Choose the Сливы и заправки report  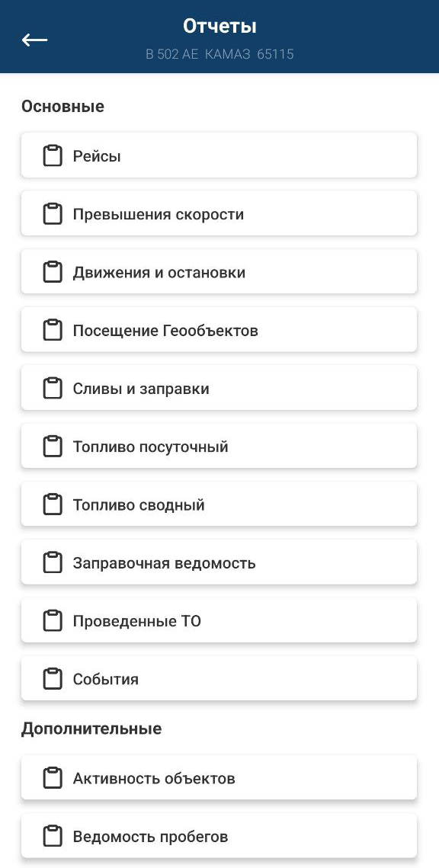[219, 388]
